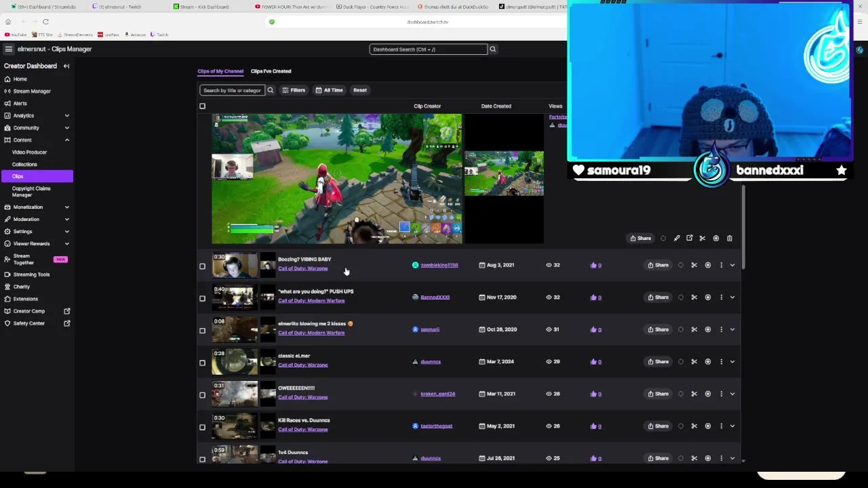This screenshot has width=868, height=488.
Task: Check the OWEEEEEEN!!!!! clip checkbox
Action: [x=202, y=395]
